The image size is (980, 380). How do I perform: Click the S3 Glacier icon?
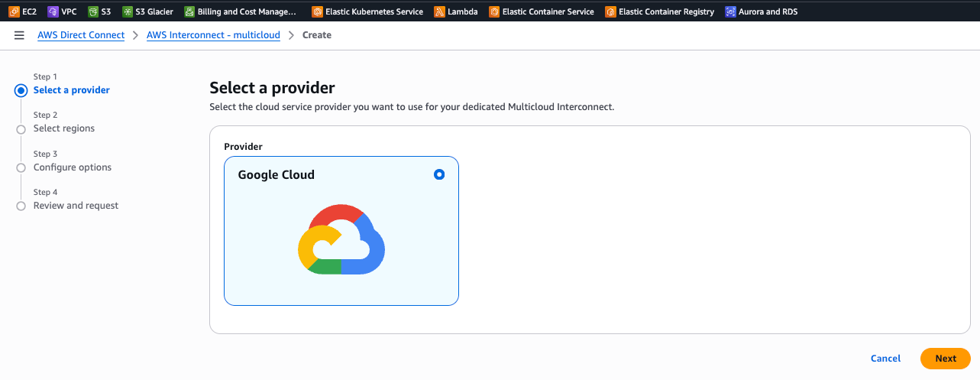point(127,11)
